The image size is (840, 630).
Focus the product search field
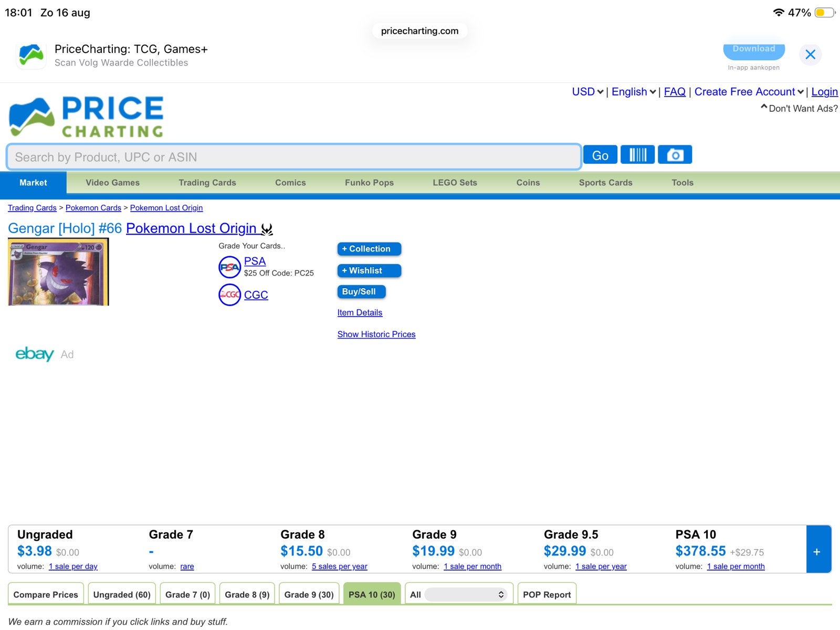click(293, 157)
